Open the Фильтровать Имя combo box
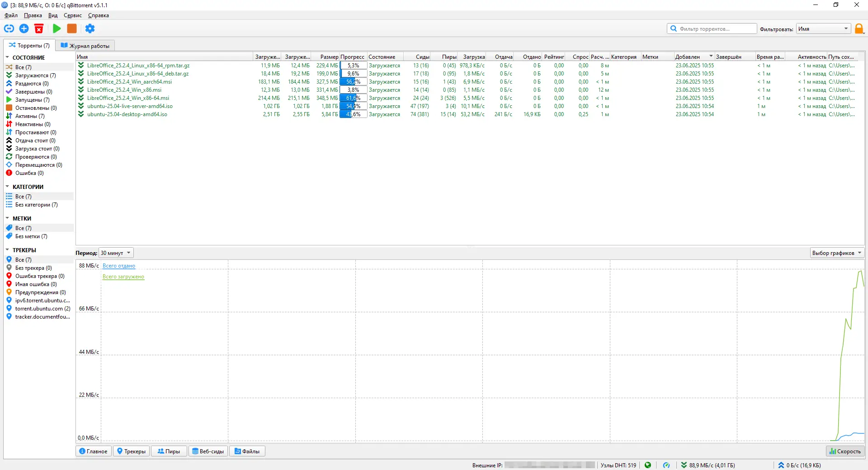The width and height of the screenshot is (868, 470). [x=823, y=29]
